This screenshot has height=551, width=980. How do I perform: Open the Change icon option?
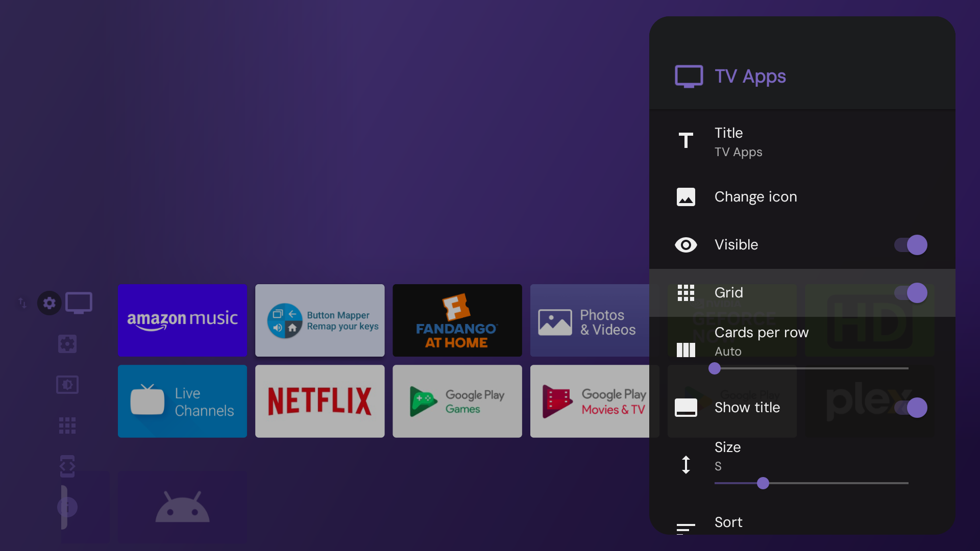click(x=802, y=197)
